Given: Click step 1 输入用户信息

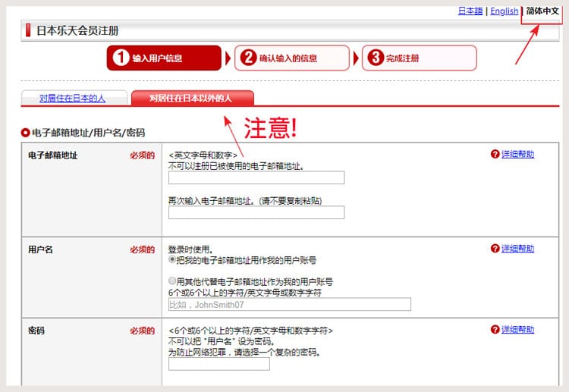Looking at the screenshot, I should pyautogui.click(x=164, y=58).
